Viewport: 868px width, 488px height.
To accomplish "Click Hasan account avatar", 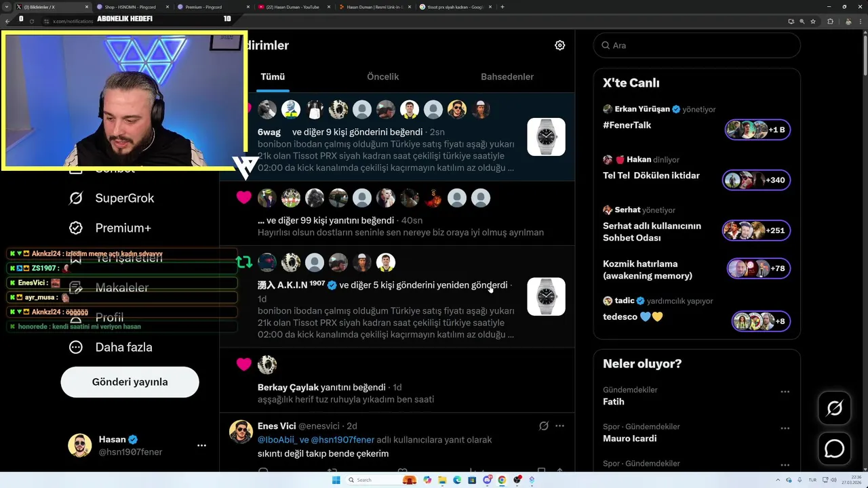I will (79, 445).
